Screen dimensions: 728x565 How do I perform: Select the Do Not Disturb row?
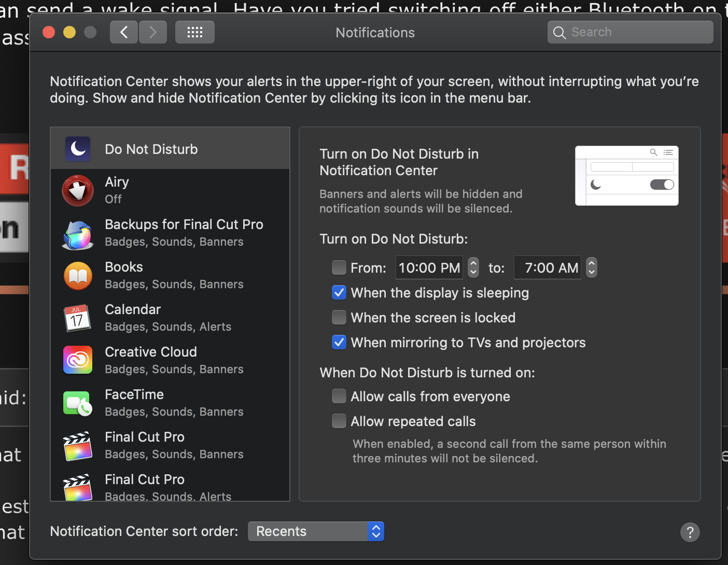click(x=170, y=148)
